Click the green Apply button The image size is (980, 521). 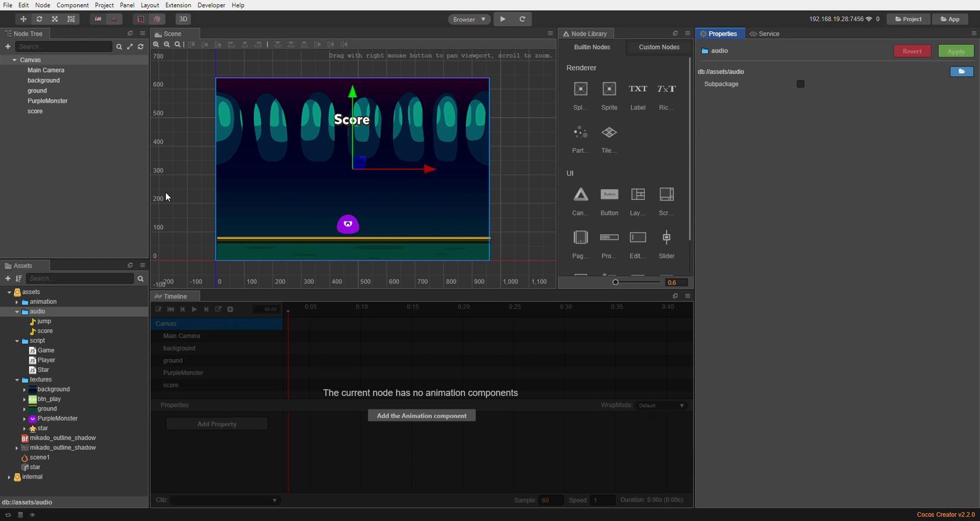(x=955, y=51)
